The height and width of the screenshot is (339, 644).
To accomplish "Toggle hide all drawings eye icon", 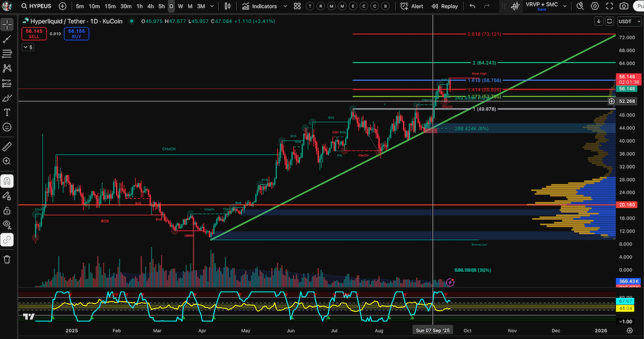I will pyautogui.click(x=7, y=224).
